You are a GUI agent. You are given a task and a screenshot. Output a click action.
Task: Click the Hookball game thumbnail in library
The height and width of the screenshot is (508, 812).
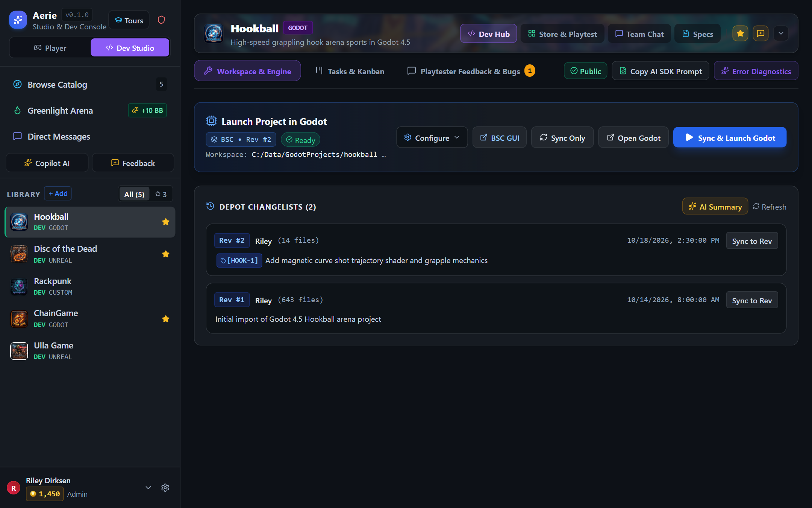(19, 222)
